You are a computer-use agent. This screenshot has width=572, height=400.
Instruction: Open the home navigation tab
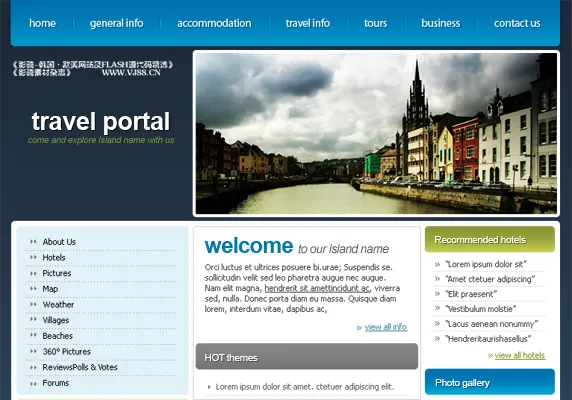pyautogui.click(x=42, y=23)
